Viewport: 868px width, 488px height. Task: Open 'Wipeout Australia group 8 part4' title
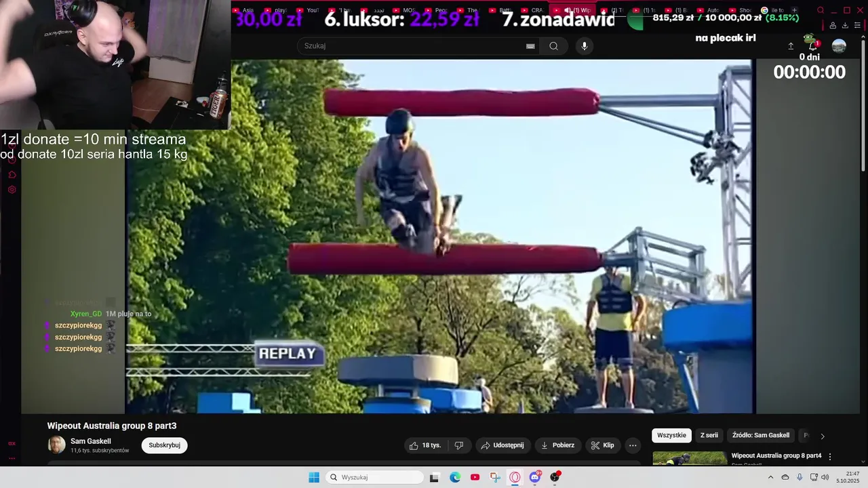776,455
